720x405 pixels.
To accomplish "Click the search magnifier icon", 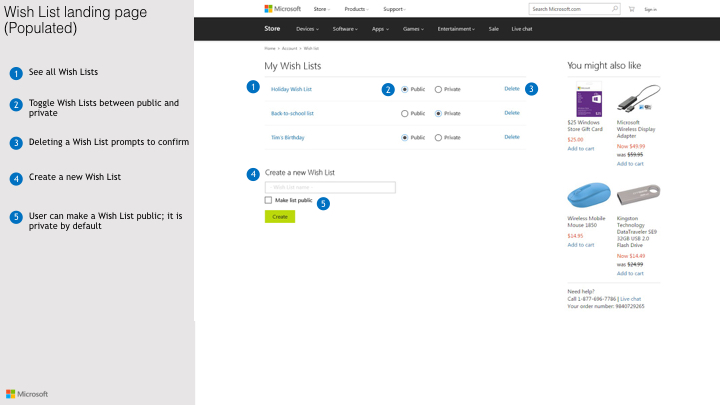I will point(614,9).
